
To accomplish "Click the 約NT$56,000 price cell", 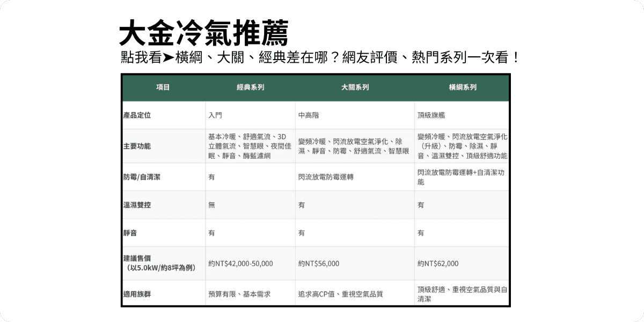I will (x=318, y=264).
